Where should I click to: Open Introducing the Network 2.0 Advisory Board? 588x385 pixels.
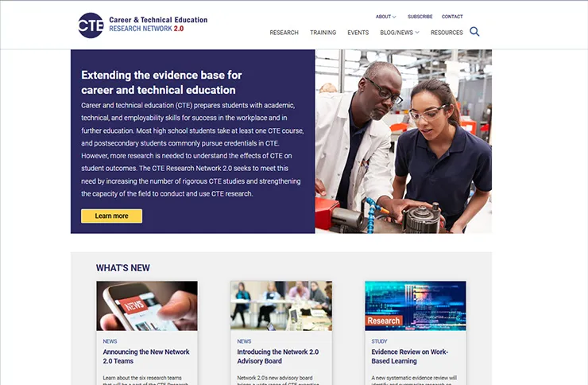click(x=278, y=356)
